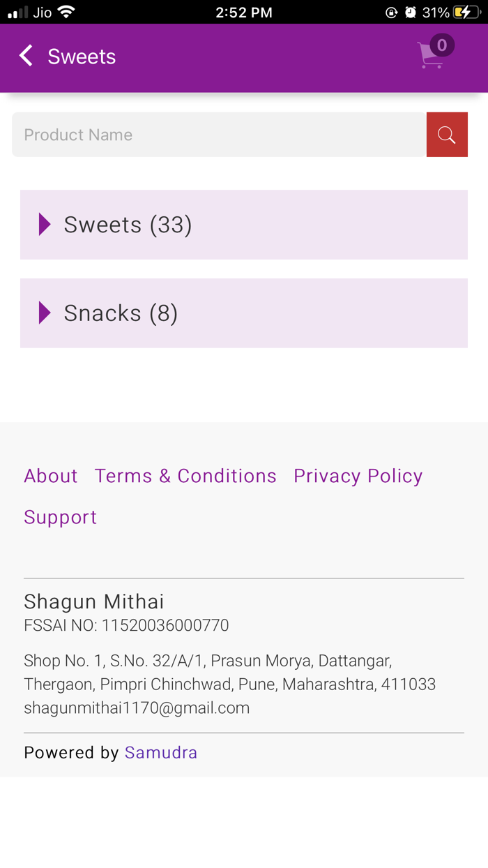Expand the Snacks (8) category

121,313
